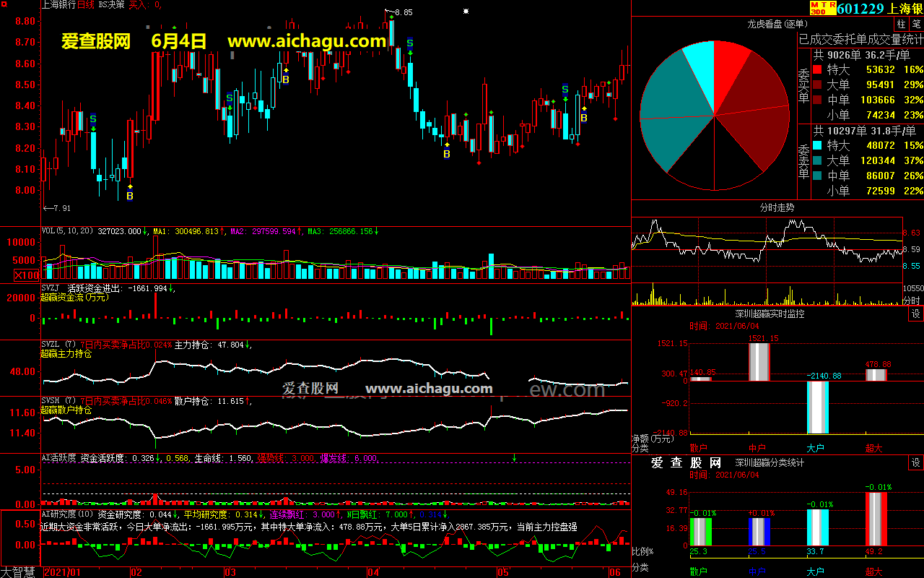Select the AI活跃度 indicator label
This screenshot has width=924, height=578.
point(59,458)
